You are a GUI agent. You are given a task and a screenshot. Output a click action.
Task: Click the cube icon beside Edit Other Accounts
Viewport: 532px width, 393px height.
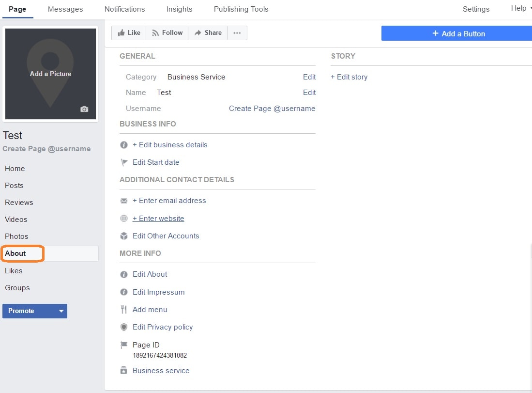[x=124, y=236]
